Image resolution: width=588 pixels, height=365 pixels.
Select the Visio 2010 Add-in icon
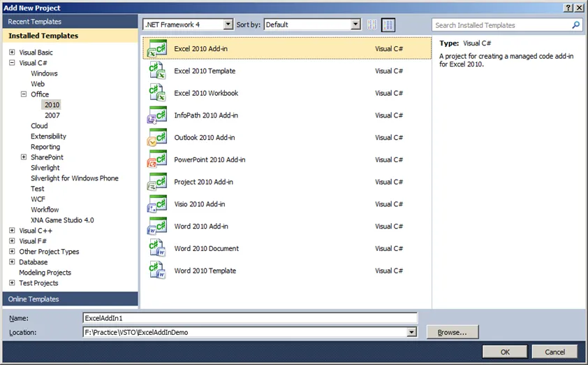click(156, 204)
